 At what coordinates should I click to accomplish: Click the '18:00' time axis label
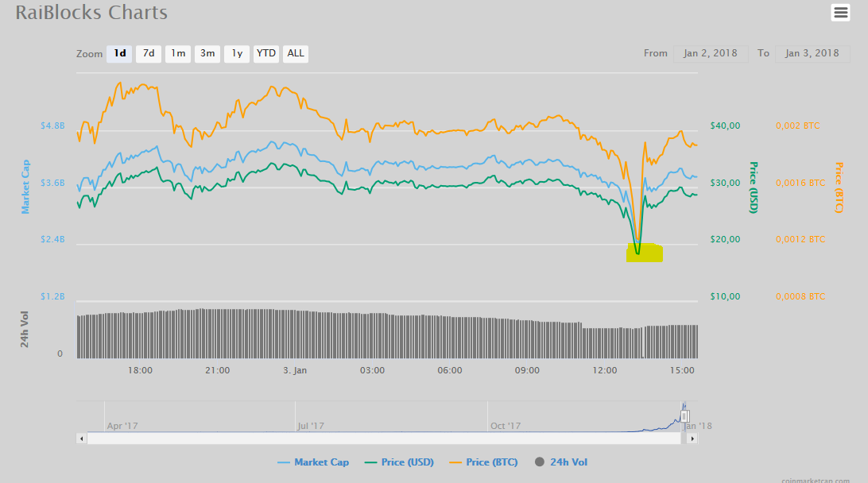[140, 370]
